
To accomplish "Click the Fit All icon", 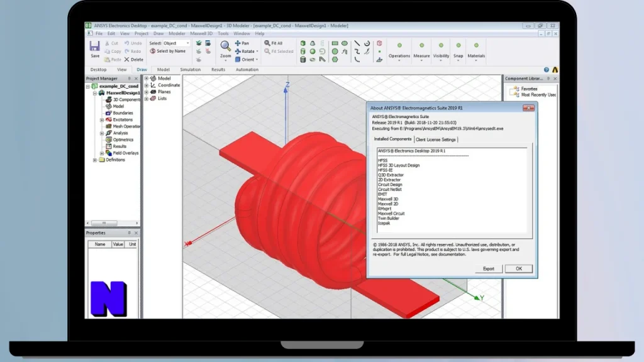I will [x=267, y=43].
